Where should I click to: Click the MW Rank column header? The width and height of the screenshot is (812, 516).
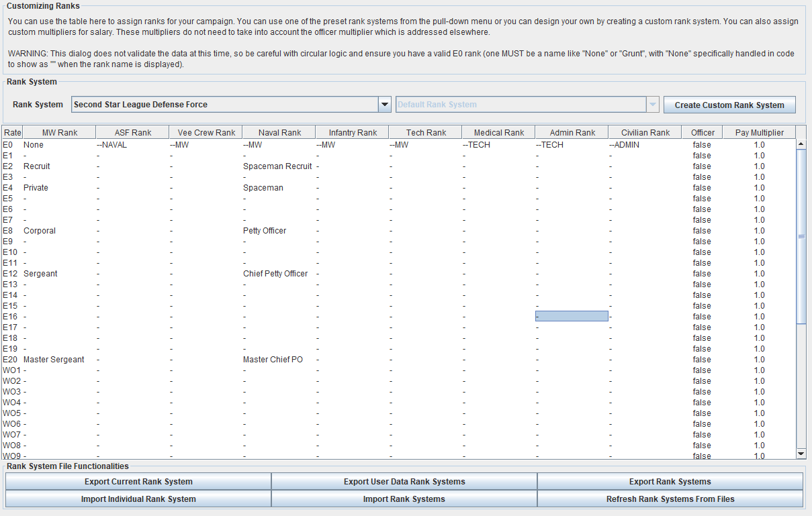click(x=59, y=133)
